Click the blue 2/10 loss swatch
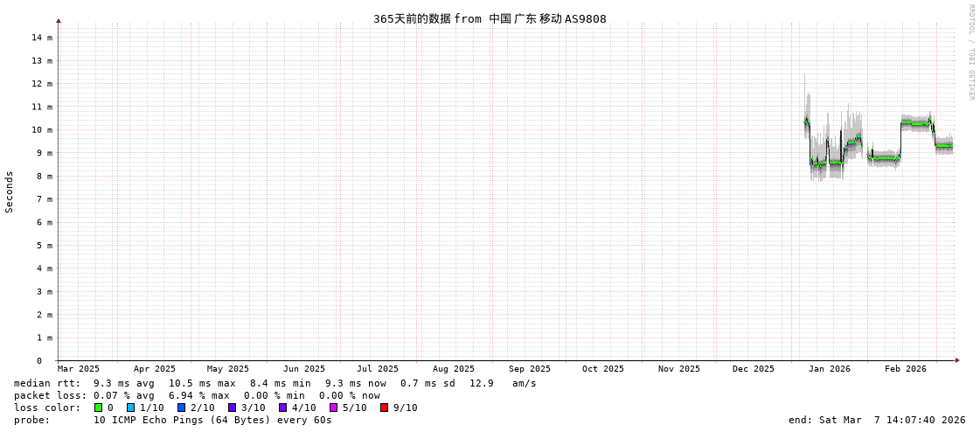Image resolution: width=980 pixels, height=432 pixels. click(x=181, y=408)
